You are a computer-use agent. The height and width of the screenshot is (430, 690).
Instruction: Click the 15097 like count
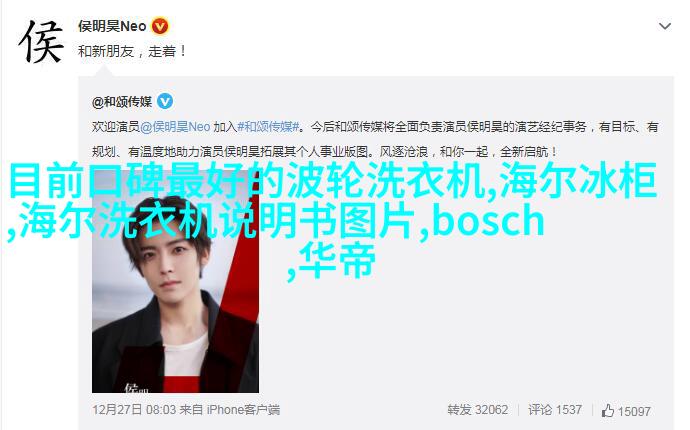(x=634, y=411)
